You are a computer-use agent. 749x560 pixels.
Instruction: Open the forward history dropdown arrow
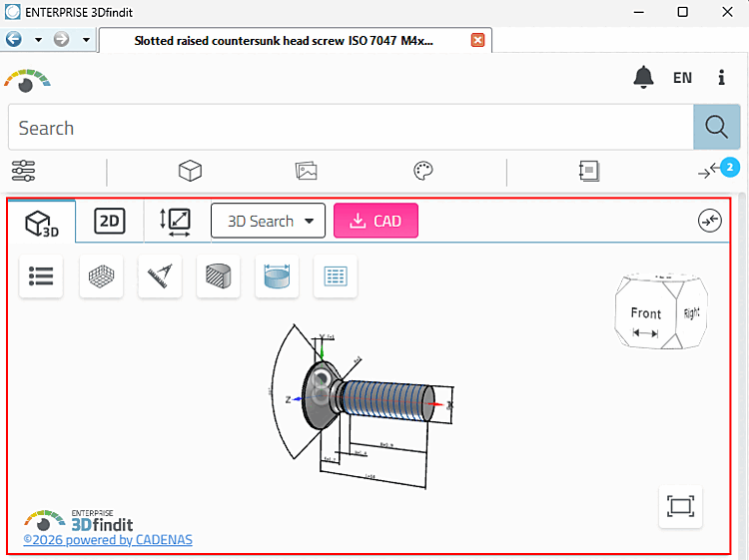tap(86, 40)
